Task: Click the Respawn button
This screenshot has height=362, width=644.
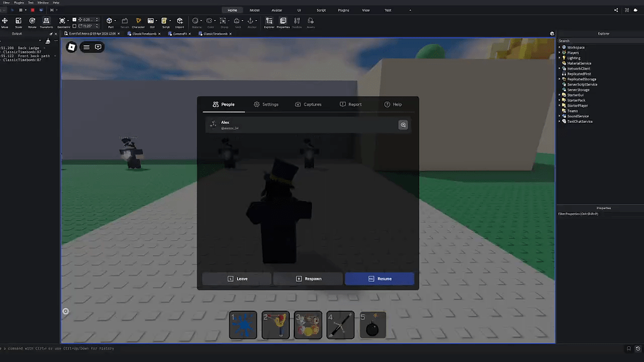Action: coord(308,278)
